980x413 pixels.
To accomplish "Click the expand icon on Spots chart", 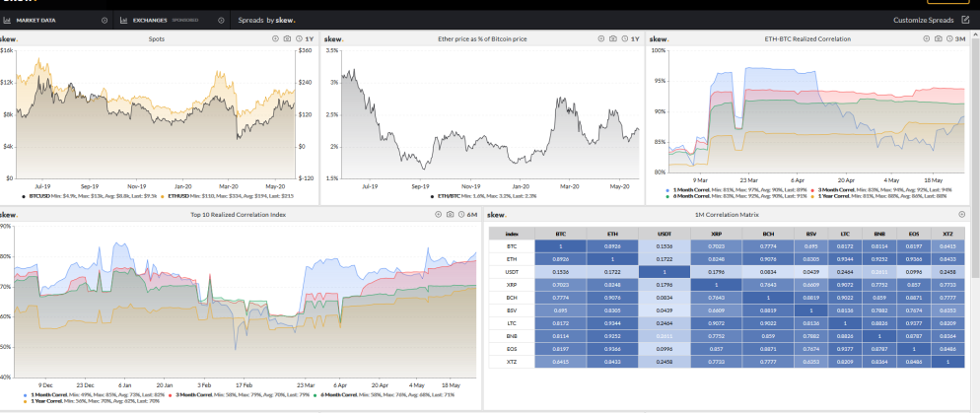I will (x=276, y=38).
